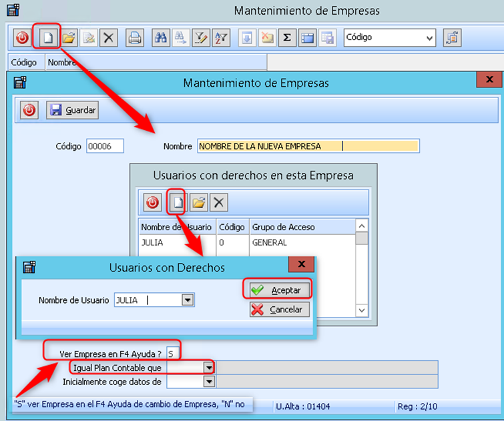
Task: Click the Ver Empresa en F4 Ayuda field
Action: coord(174,353)
